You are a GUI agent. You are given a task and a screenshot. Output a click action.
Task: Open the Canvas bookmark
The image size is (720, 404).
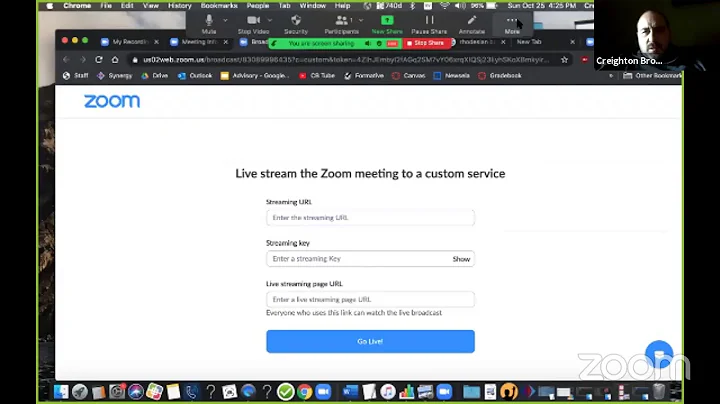point(409,76)
